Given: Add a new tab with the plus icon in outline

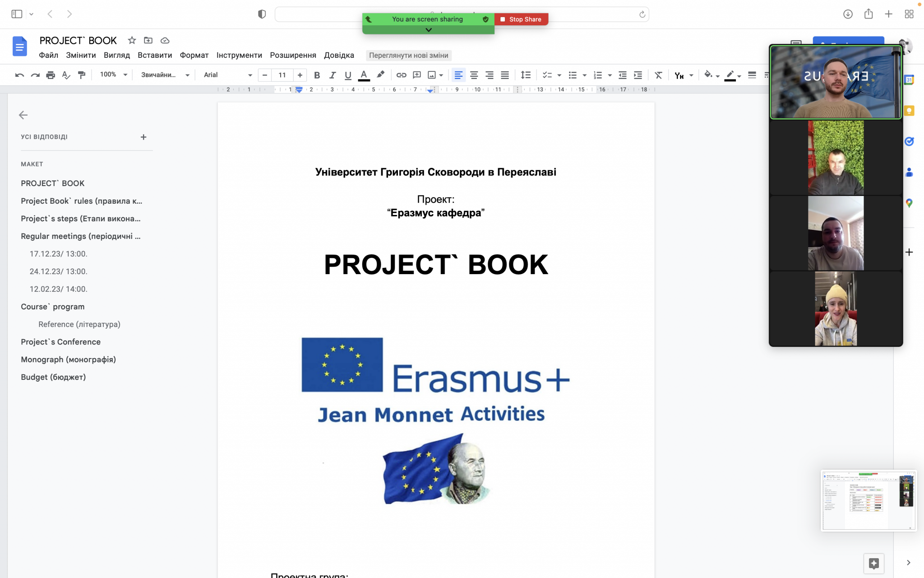Looking at the screenshot, I should click(x=143, y=137).
